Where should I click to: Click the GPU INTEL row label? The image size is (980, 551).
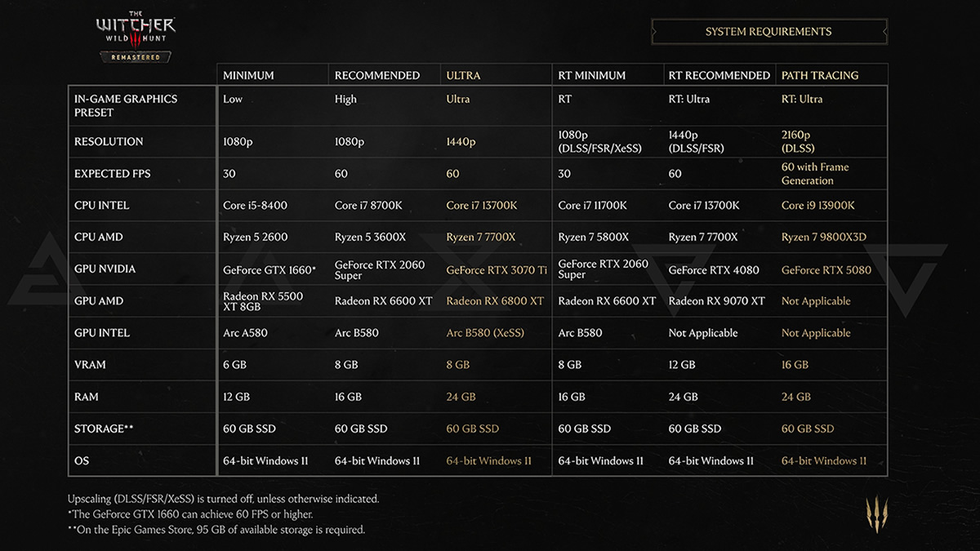102,332
